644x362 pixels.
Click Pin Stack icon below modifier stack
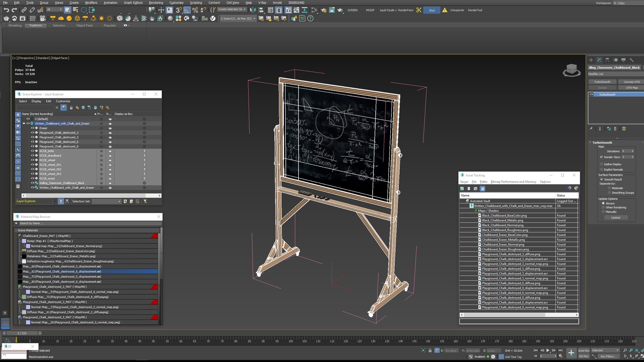point(591,129)
